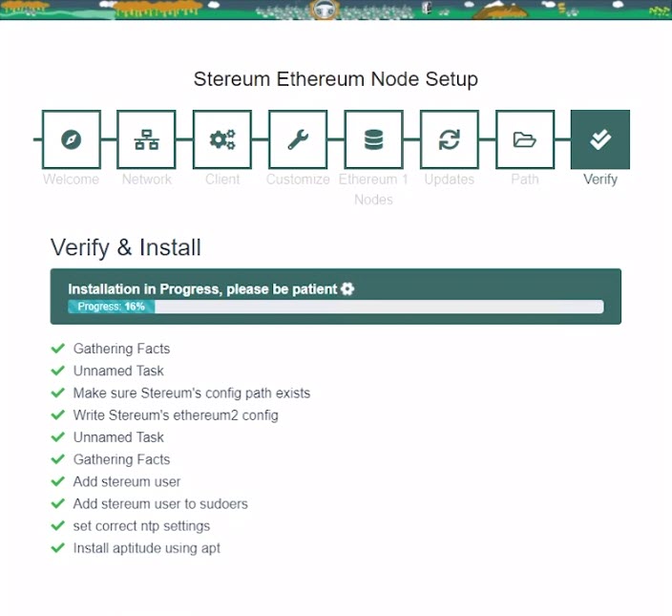
Task: Select the Verify double-checkmark step icon
Action: coord(600,139)
